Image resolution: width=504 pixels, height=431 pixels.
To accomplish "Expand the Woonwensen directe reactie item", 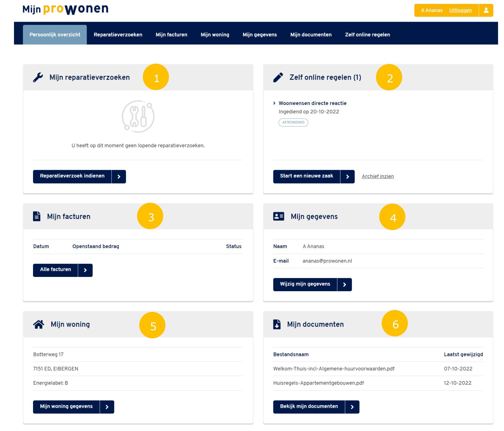I will point(312,103).
